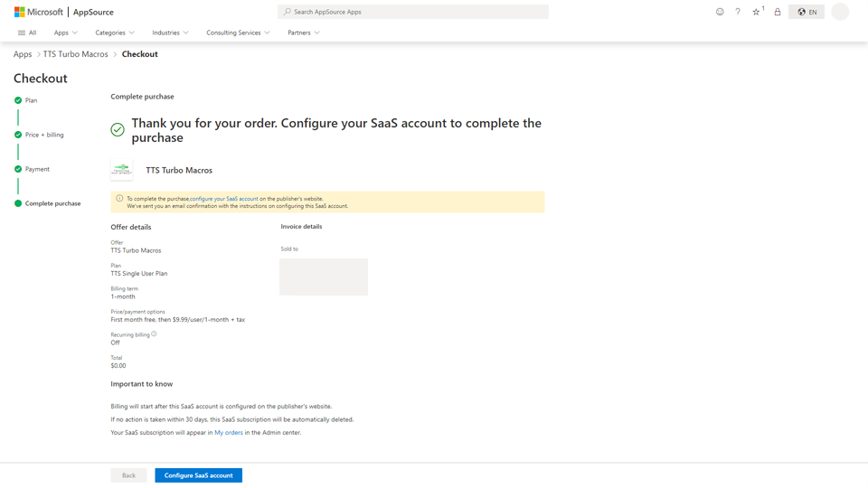Screen dimensions: 868x488
Task: Click the AppSource header title
Action: coord(93,12)
